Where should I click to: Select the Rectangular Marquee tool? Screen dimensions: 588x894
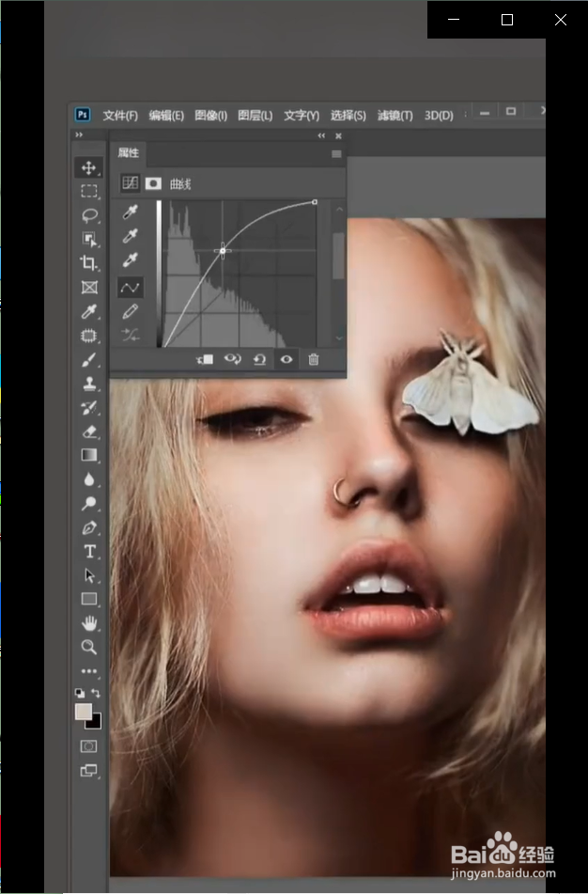tap(89, 192)
